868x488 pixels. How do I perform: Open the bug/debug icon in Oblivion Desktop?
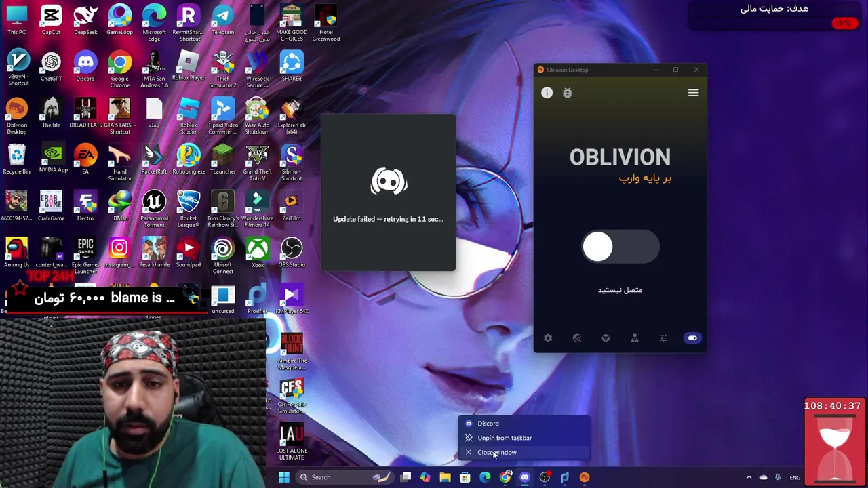click(568, 93)
